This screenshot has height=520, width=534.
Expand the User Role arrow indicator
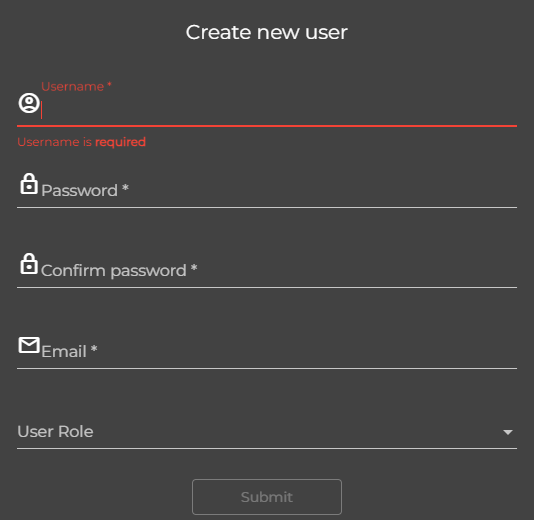508,432
